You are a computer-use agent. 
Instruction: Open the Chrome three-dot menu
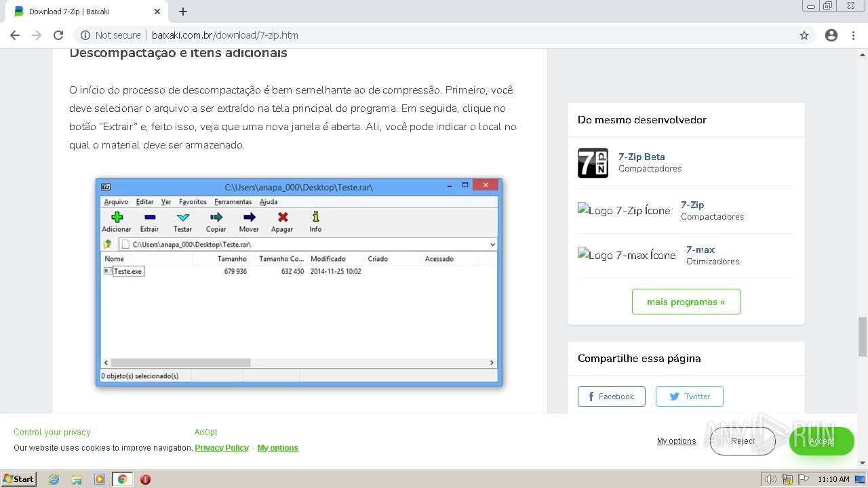[853, 35]
